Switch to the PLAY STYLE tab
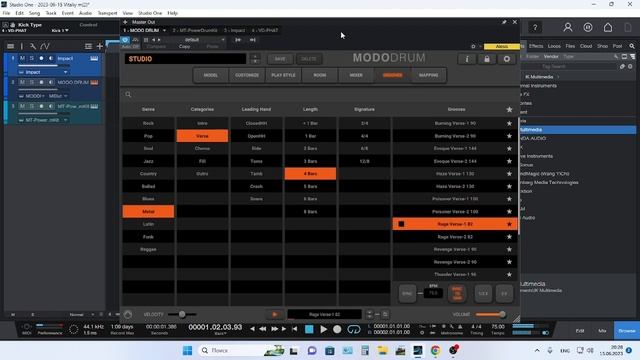 (283, 75)
